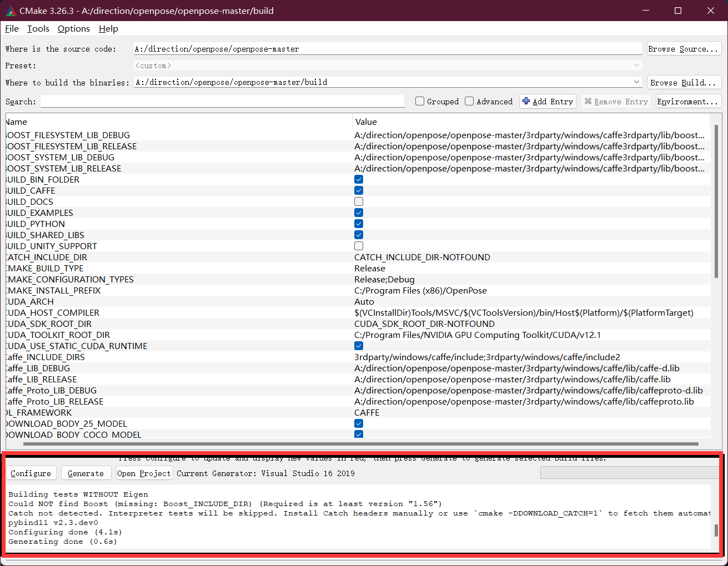The image size is (728, 566).
Task: Click the 'Configuring done (4.1s)' log line
Action: pyautogui.click(x=65, y=532)
